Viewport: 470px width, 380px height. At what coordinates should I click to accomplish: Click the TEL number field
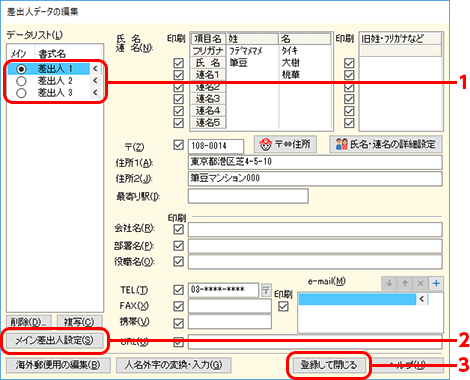click(224, 290)
